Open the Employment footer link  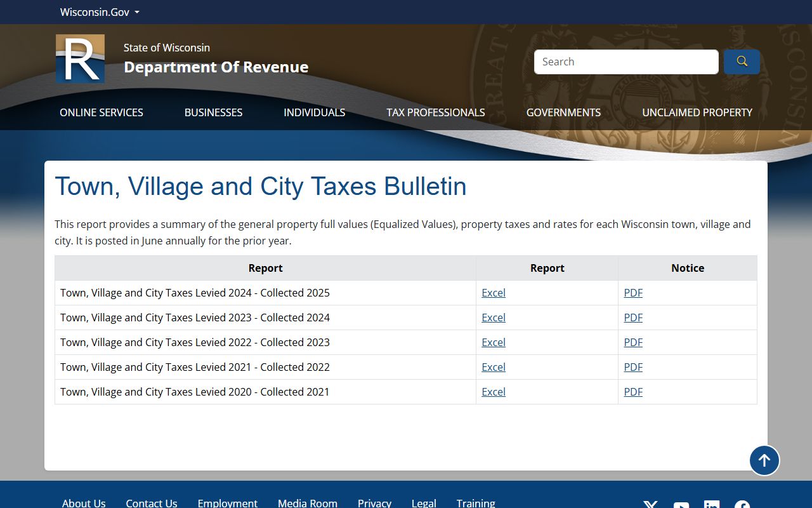pos(227,503)
